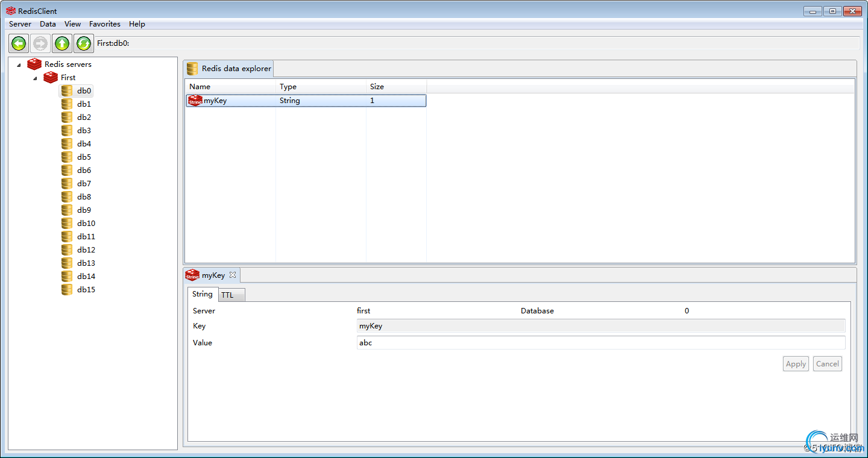Click the db0 database cylinder icon
The width and height of the screenshot is (868, 458).
67,91
